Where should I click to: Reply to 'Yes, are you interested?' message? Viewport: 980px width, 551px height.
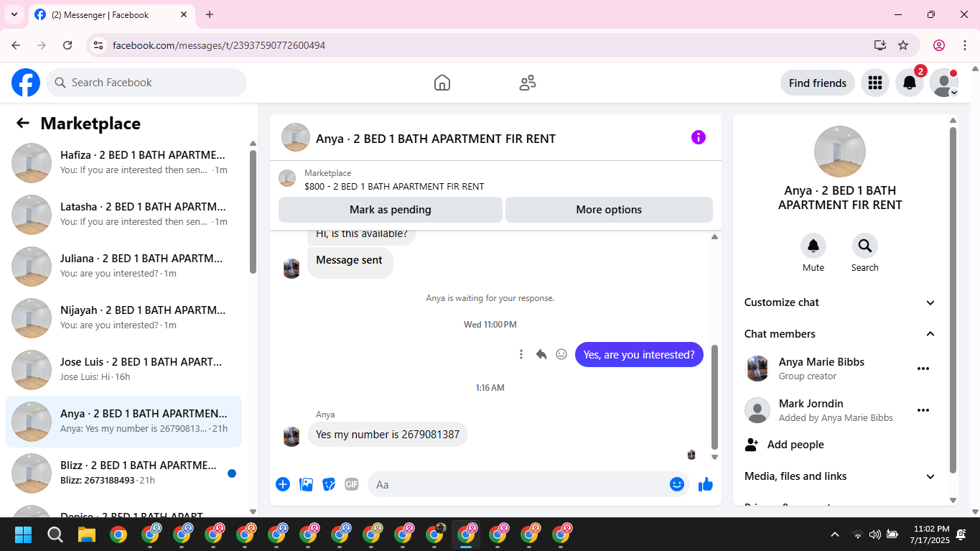click(x=541, y=354)
